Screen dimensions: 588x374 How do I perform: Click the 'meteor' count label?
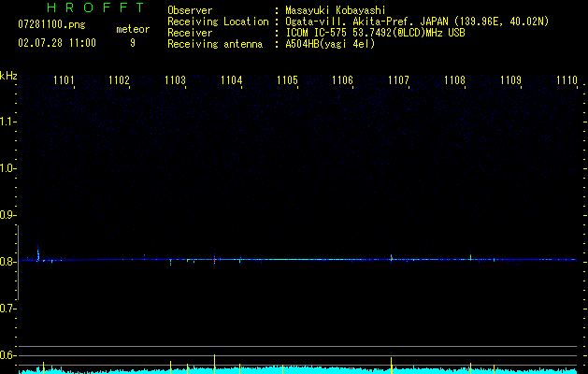pos(133,29)
